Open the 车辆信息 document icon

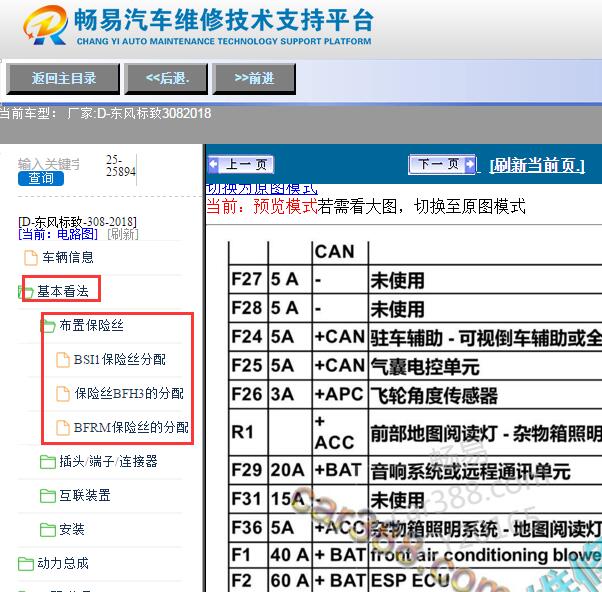(31, 258)
